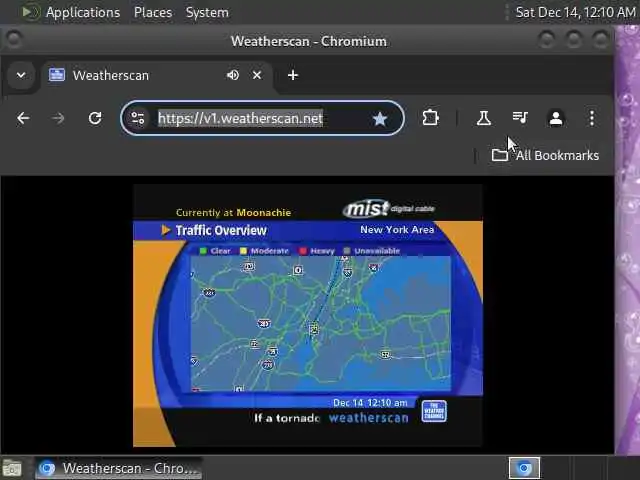Open the Extensions puzzle icon

point(431,118)
